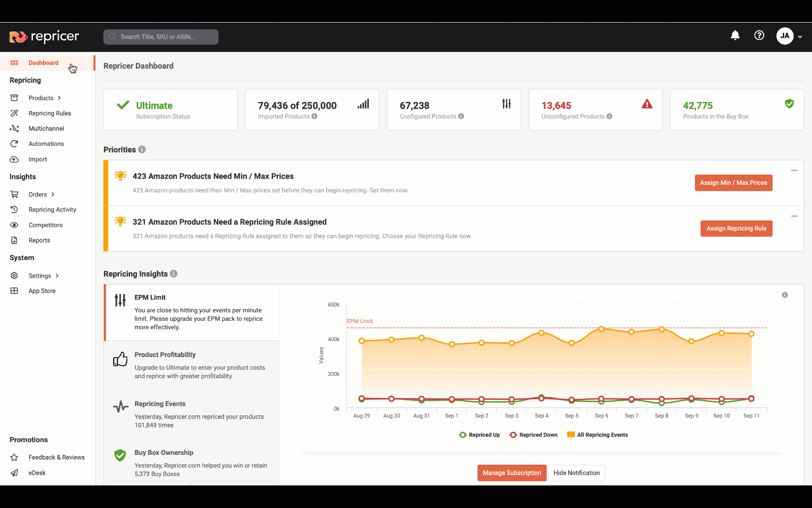
Task: Click the Ultimate subscription status text
Action: (x=154, y=106)
